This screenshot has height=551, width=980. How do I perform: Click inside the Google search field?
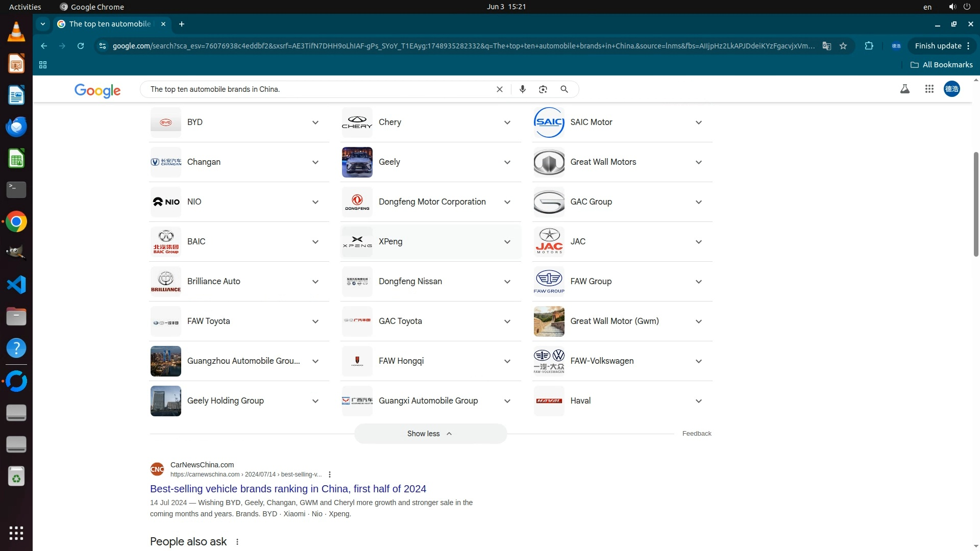click(316, 89)
